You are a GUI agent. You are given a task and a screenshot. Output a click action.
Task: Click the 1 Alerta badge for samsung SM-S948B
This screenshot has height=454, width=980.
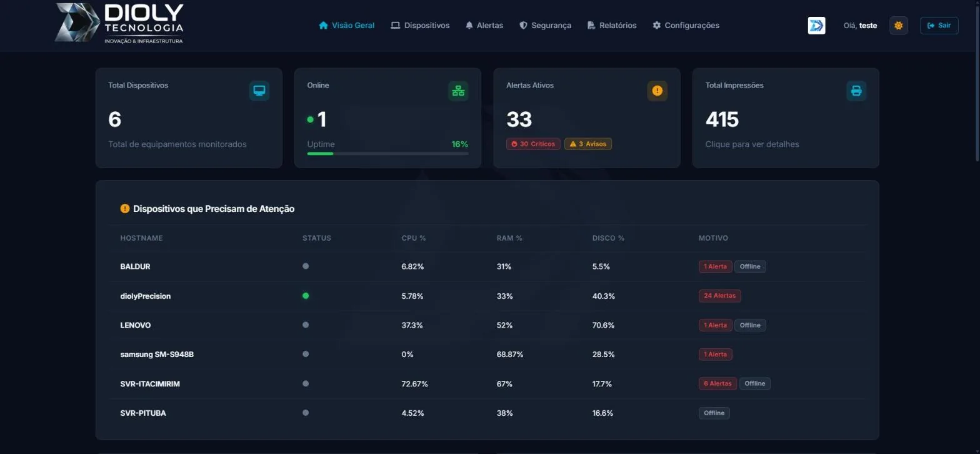pos(715,355)
